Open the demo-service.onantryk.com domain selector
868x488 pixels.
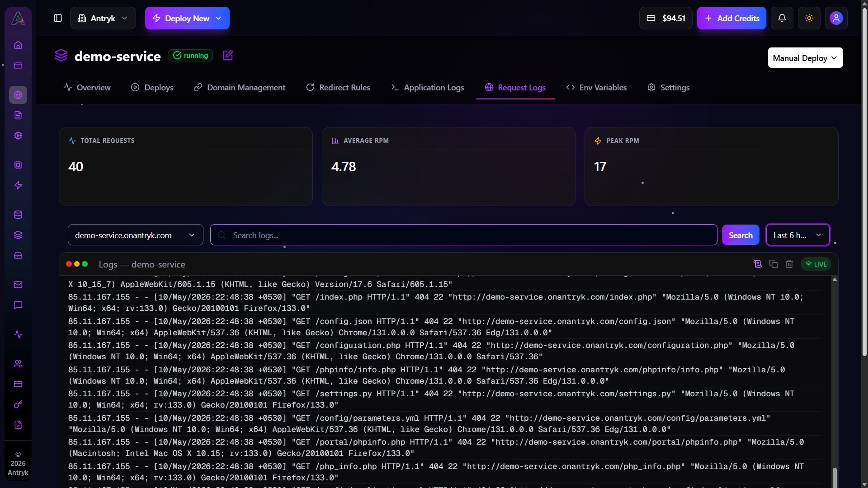point(136,235)
